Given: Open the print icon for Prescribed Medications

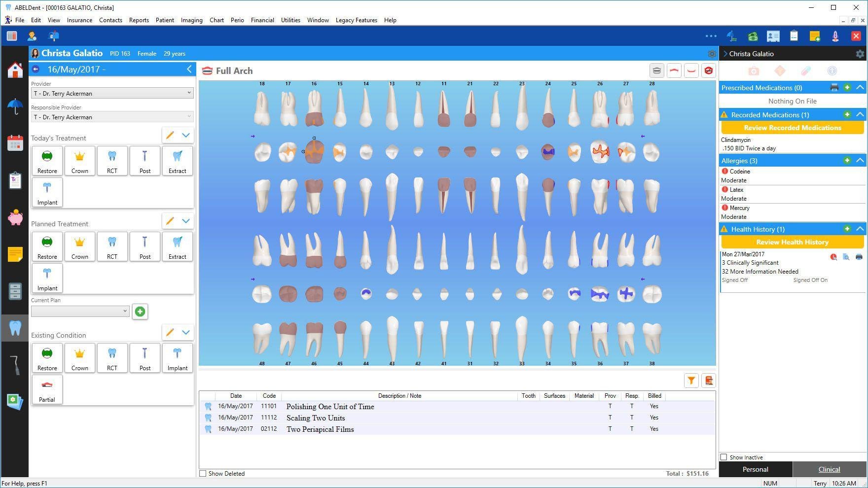Looking at the screenshot, I should pyautogui.click(x=834, y=87).
